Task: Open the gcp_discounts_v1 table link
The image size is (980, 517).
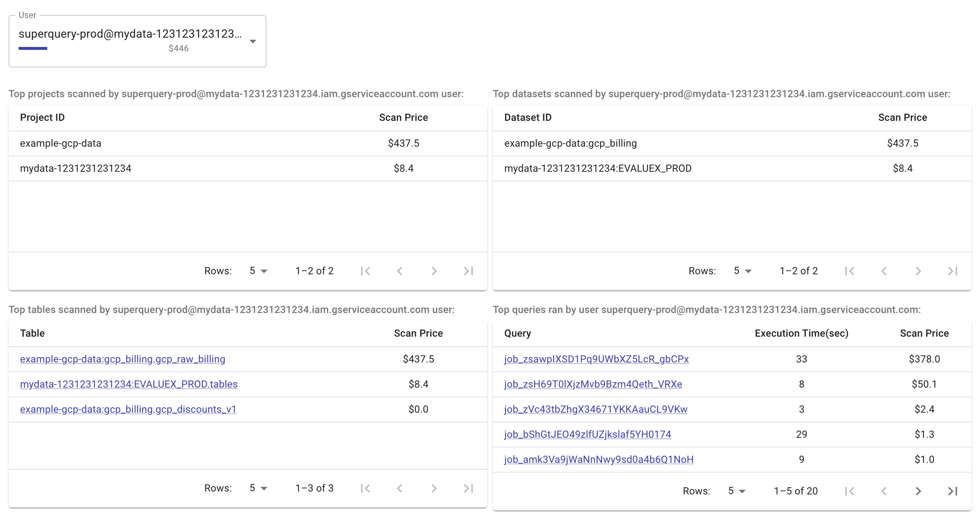Action: (x=128, y=409)
